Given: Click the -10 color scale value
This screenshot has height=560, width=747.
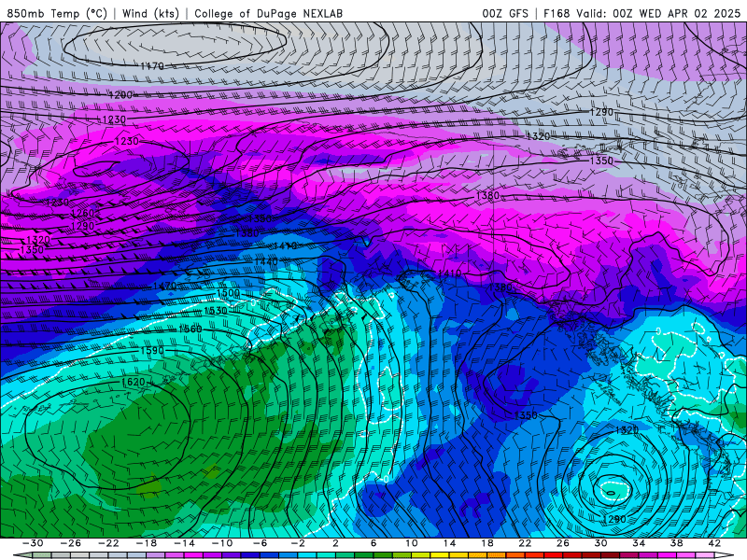Looking at the screenshot, I should [x=222, y=543].
